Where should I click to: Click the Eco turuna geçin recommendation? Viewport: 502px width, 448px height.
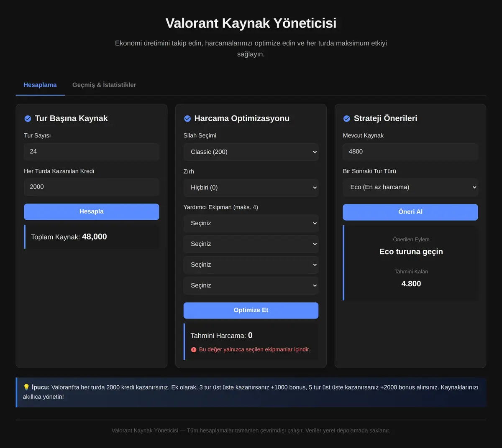point(411,252)
